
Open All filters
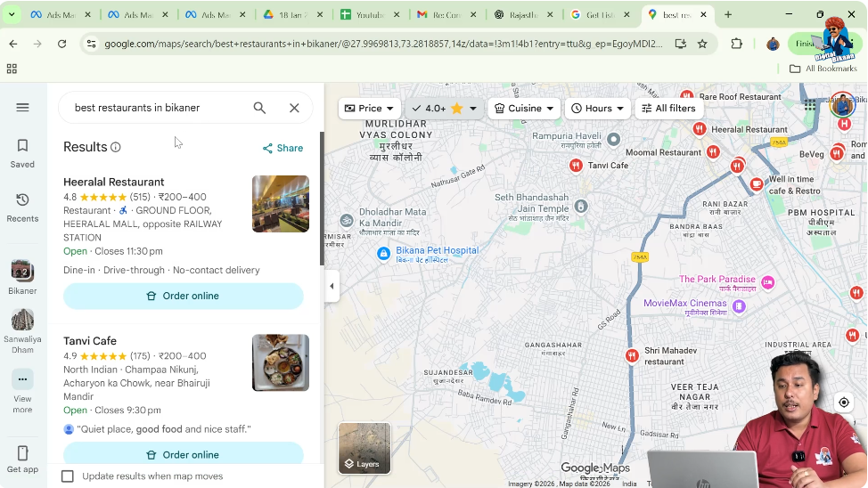coord(668,109)
